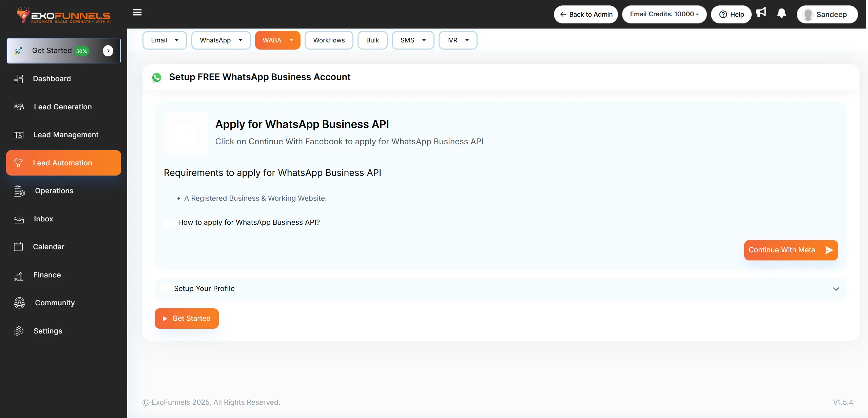
Task: Click the WhatsApp logo in page header
Action: [157, 77]
